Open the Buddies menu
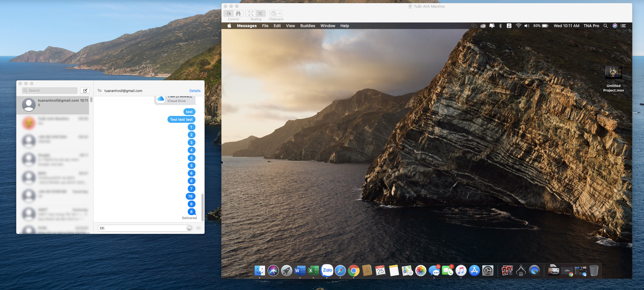Image resolution: width=644 pixels, height=290 pixels. point(308,26)
